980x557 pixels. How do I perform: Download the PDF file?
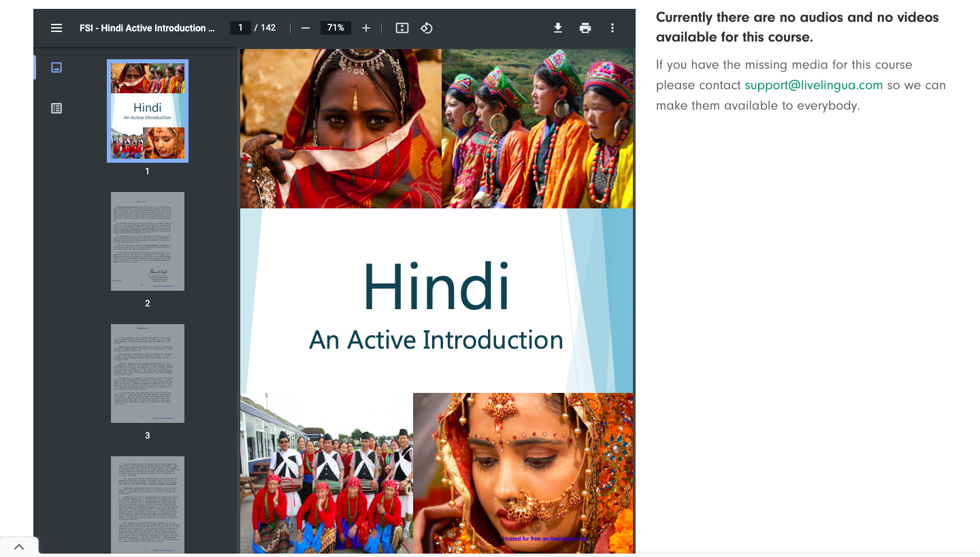click(558, 28)
